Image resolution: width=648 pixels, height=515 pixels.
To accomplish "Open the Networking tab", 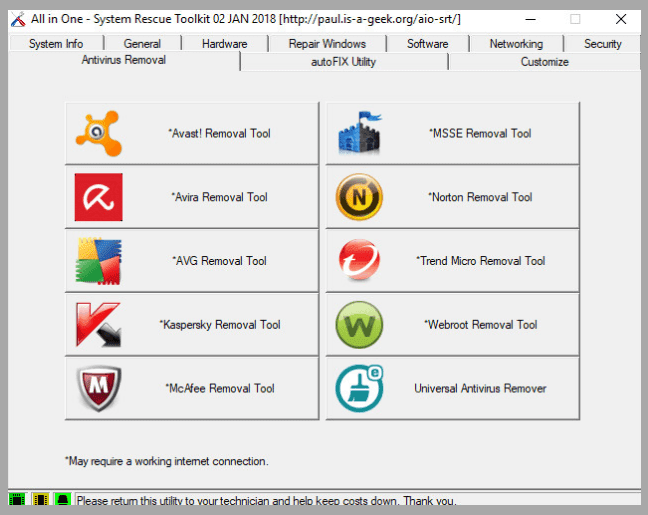I will [516, 44].
